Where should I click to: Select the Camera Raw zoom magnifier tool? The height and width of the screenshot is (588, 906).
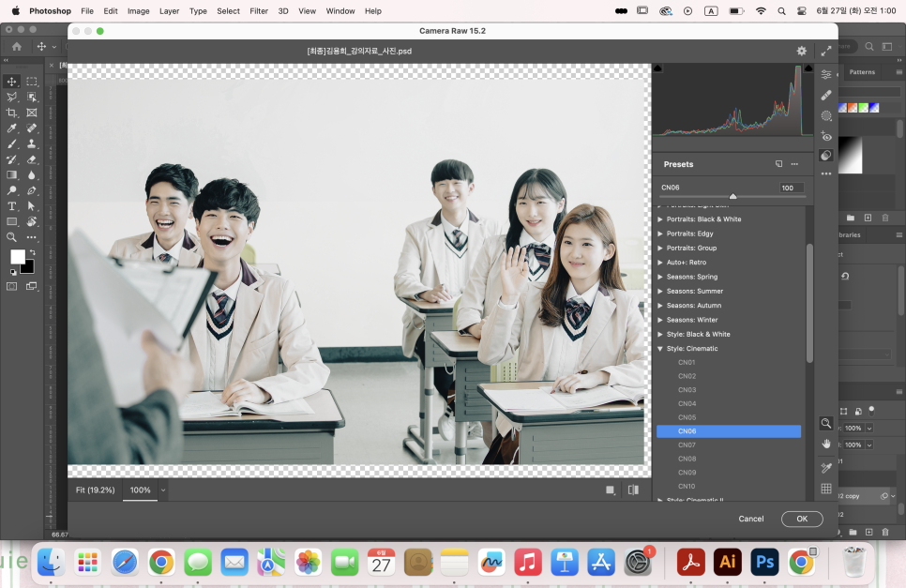[826, 423]
